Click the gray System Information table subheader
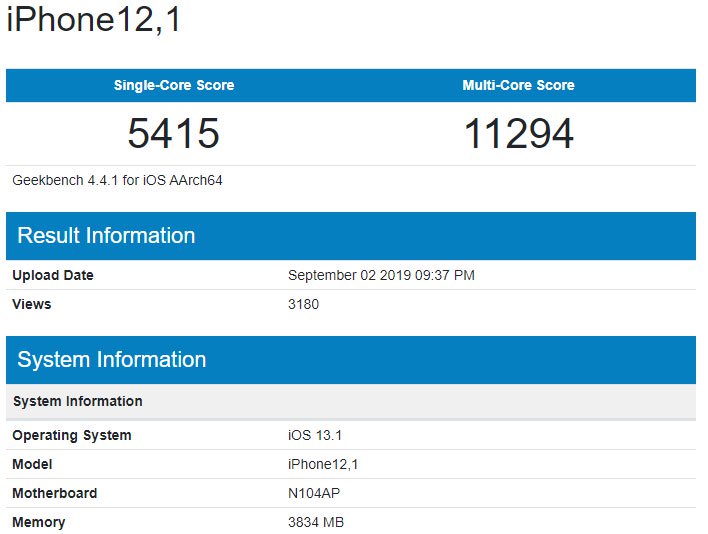 pos(77,401)
